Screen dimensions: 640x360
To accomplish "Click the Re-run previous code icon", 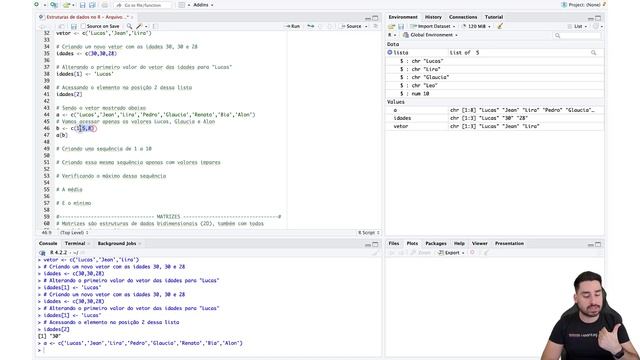I will [311, 26].
